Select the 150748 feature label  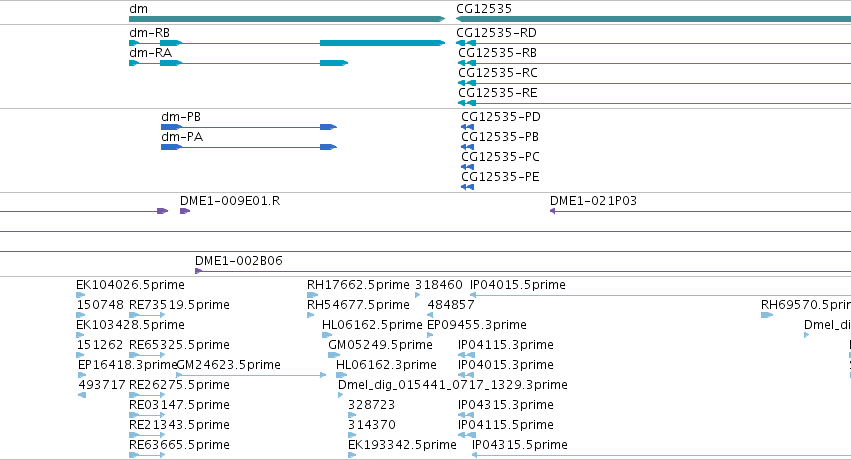coord(100,305)
